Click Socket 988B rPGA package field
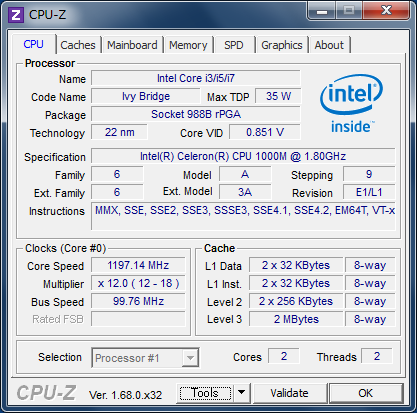 pyautogui.click(x=196, y=114)
